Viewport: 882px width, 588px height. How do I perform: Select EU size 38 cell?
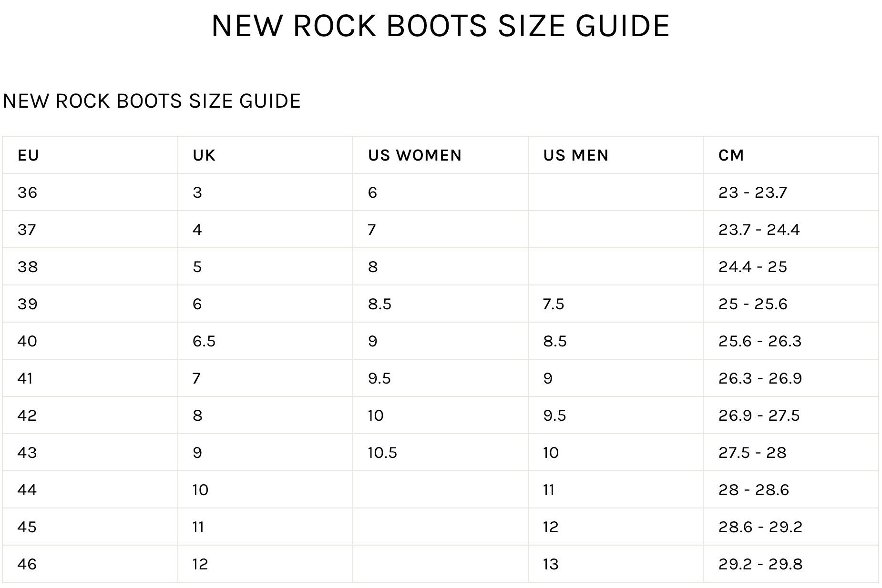[27, 267]
